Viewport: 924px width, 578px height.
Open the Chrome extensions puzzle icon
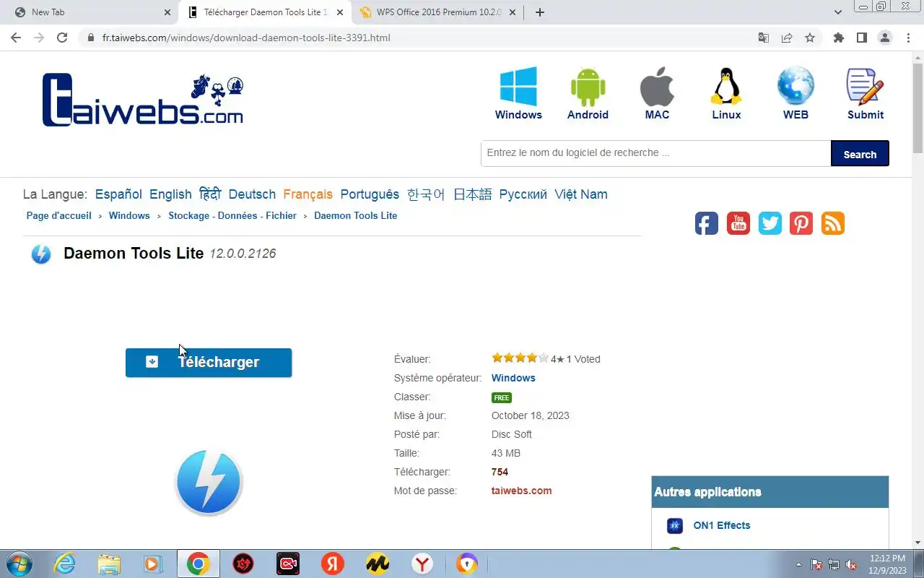click(x=838, y=38)
